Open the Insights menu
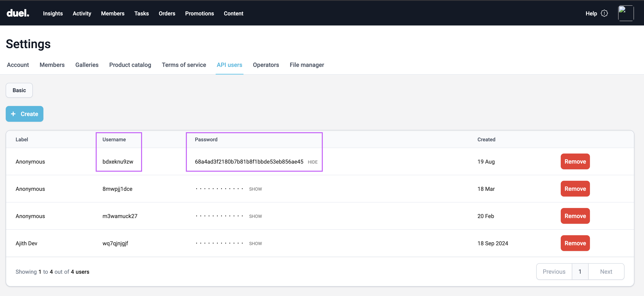Image resolution: width=644 pixels, height=296 pixels. (53, 13)
